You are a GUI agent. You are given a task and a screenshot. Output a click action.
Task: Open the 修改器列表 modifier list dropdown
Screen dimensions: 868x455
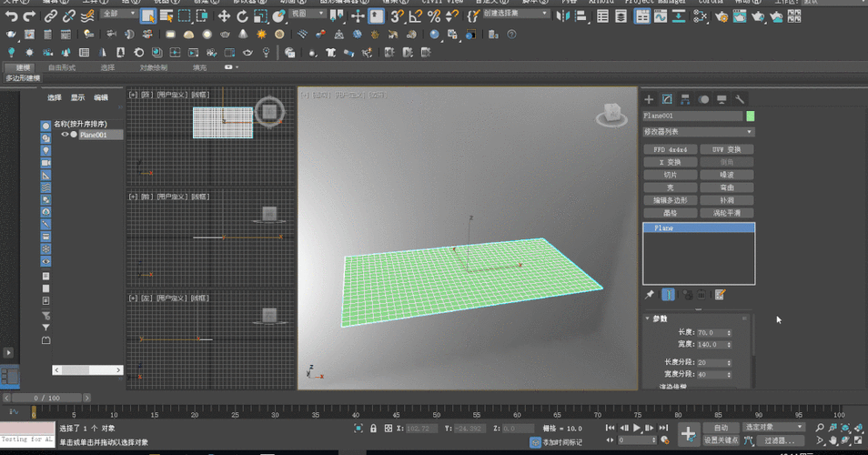point(699,132)
